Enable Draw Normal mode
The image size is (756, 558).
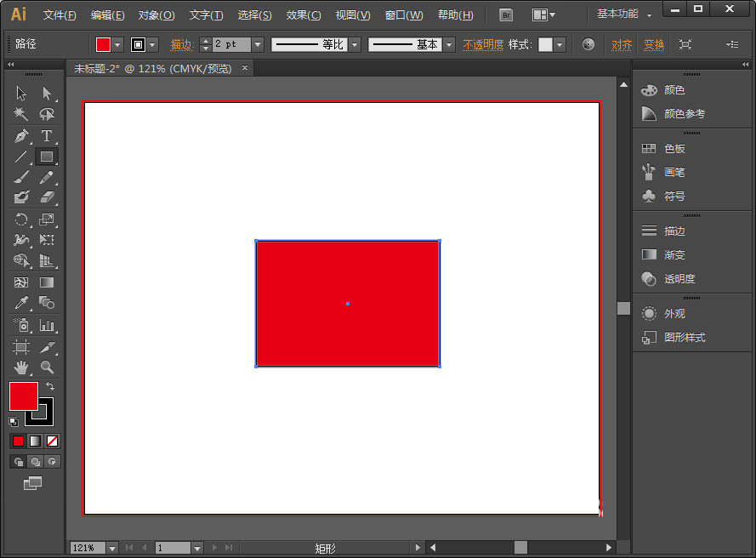pos(19,462)
